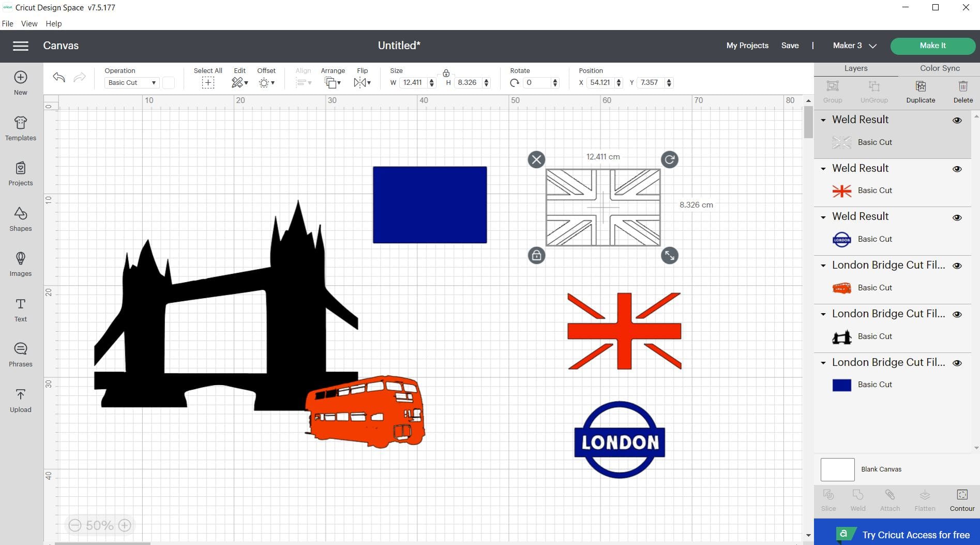Open the Edit dropdown
980x545 pixels.
coord(240,82)
